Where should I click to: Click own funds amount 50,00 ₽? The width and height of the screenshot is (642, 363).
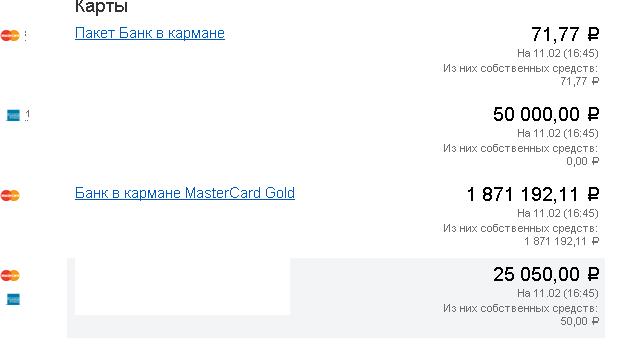[x=580, y=321]
